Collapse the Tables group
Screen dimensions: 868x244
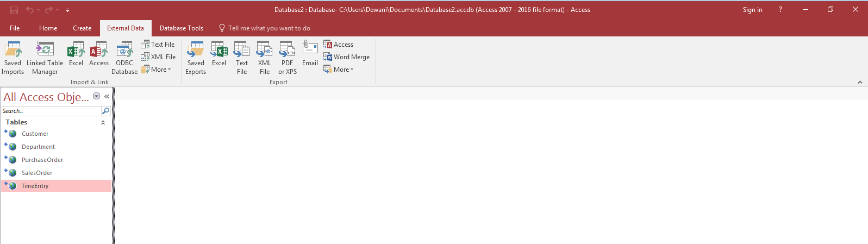click(x=103, y=122)
